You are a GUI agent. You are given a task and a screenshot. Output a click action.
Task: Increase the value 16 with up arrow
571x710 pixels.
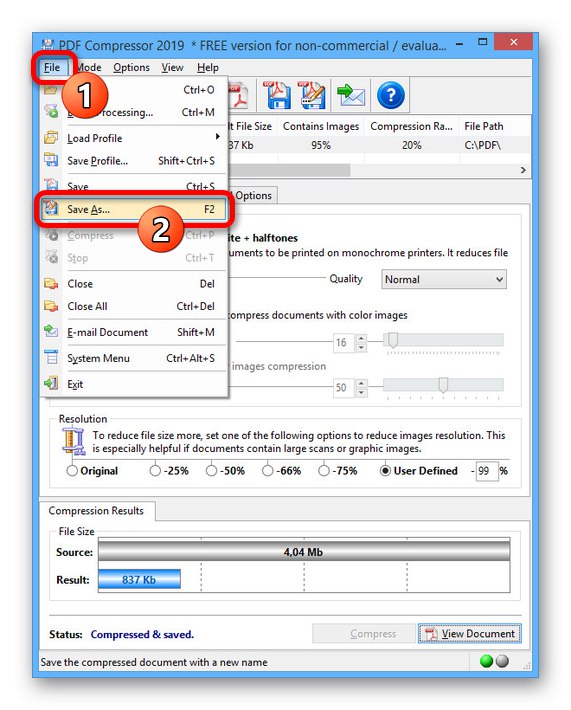(361, 338)
